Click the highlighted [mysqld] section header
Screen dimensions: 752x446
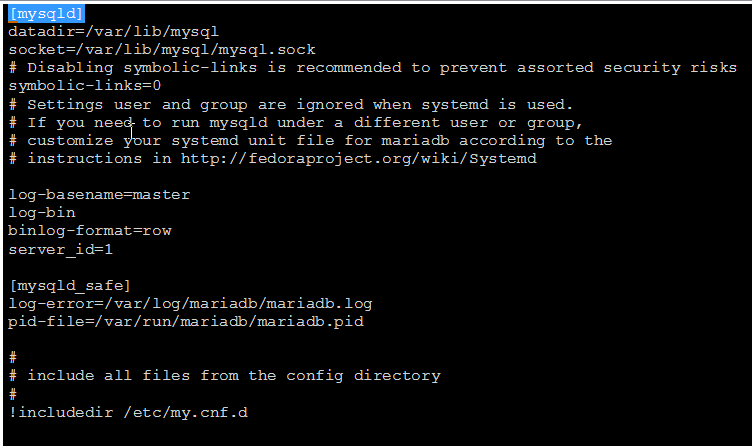click(x=46, y=14)
